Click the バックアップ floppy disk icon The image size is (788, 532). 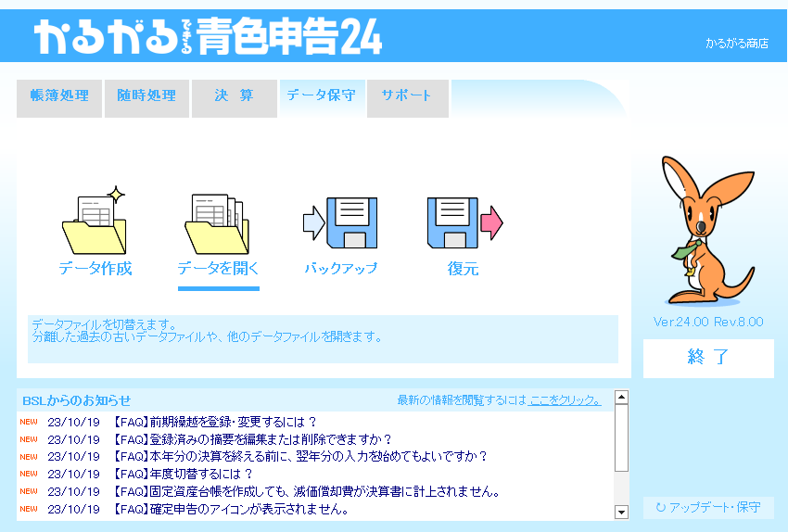tap(340, 222)
